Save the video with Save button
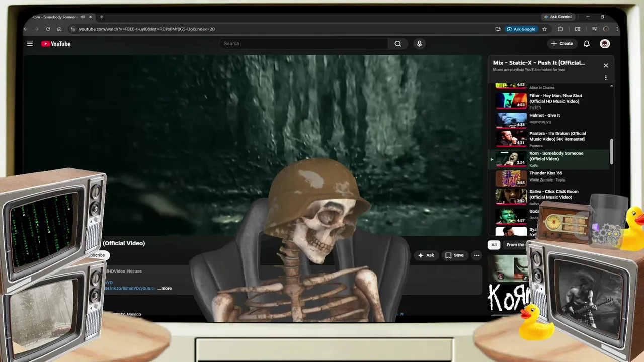Image resolution: width=644 pixels, height=362 pixels. point(454,255)
